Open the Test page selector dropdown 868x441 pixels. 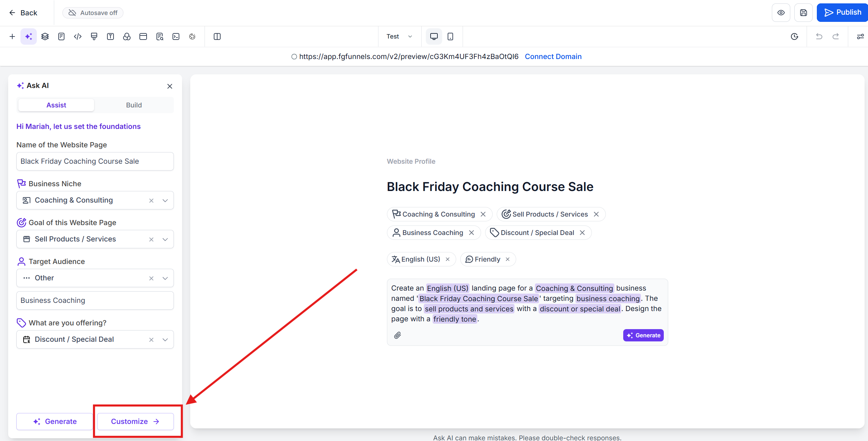point(400,36)
